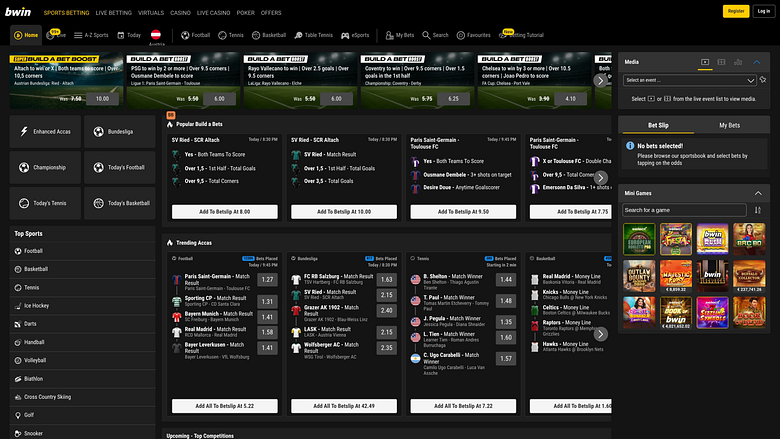Viewport: 780px width, 439px height.
Task: Show next Trending Accas cards
Action: click(600, 334)
